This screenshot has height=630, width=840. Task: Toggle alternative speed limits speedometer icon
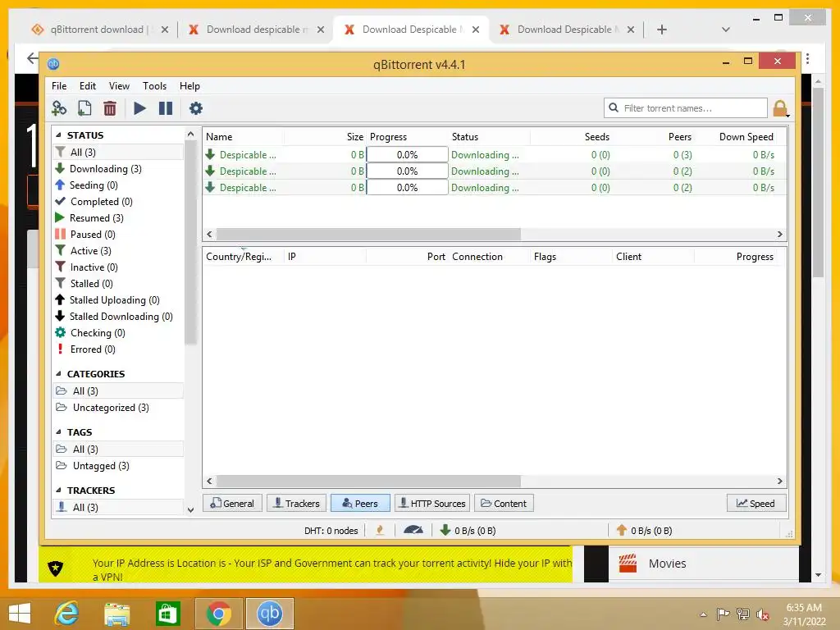tap(413, 531)
